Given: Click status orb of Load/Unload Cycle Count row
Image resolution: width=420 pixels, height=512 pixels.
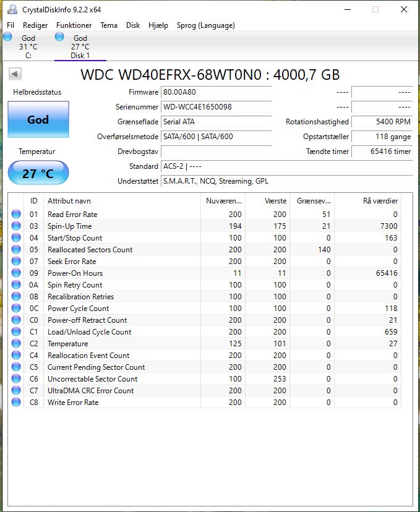Looking at the screenshot, I should 16,332.
